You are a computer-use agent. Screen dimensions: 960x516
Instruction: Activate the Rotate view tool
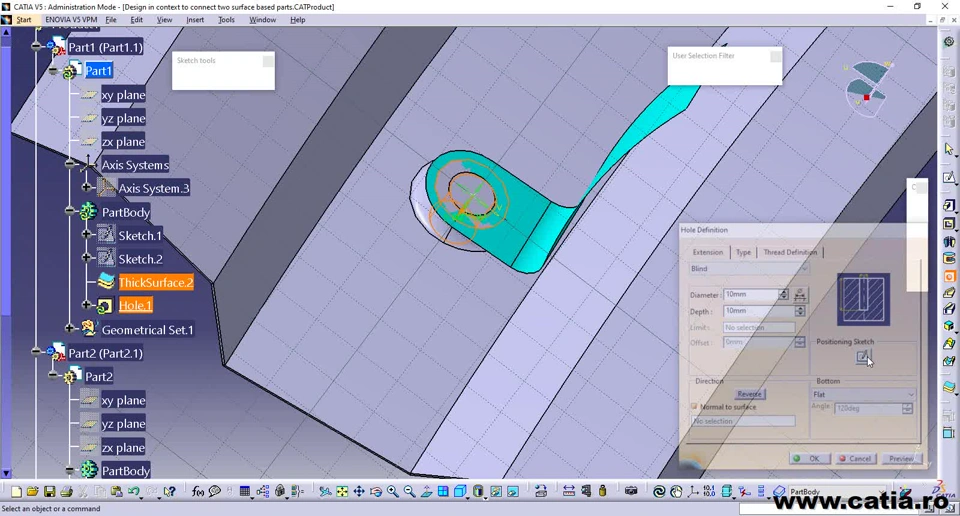(x=376, y=492)
